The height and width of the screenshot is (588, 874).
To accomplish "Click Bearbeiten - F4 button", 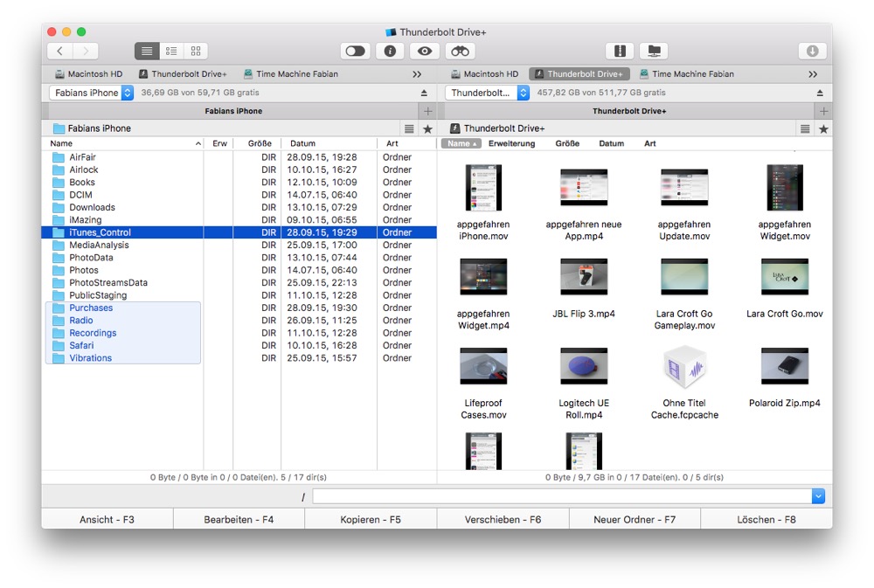I will (x=239, y=520).
